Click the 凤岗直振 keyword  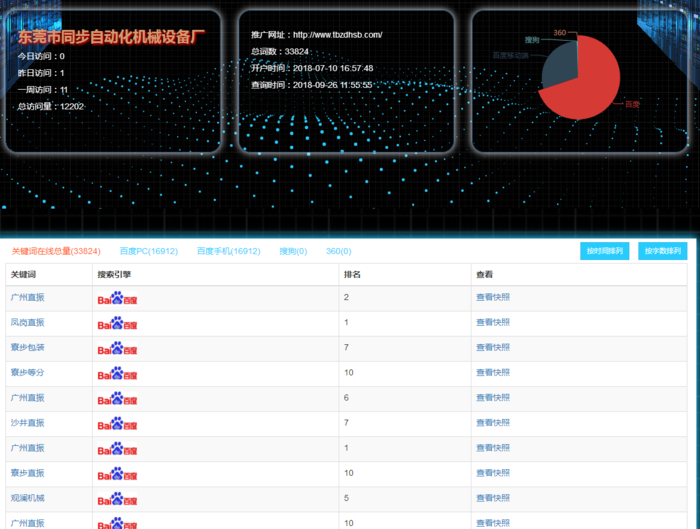[x=27, y=322]
